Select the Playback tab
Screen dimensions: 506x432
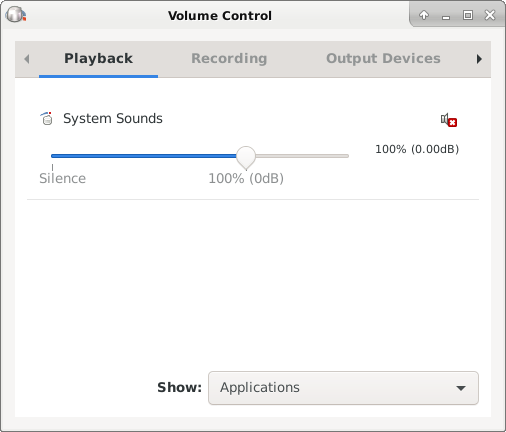tap(98, 59)
